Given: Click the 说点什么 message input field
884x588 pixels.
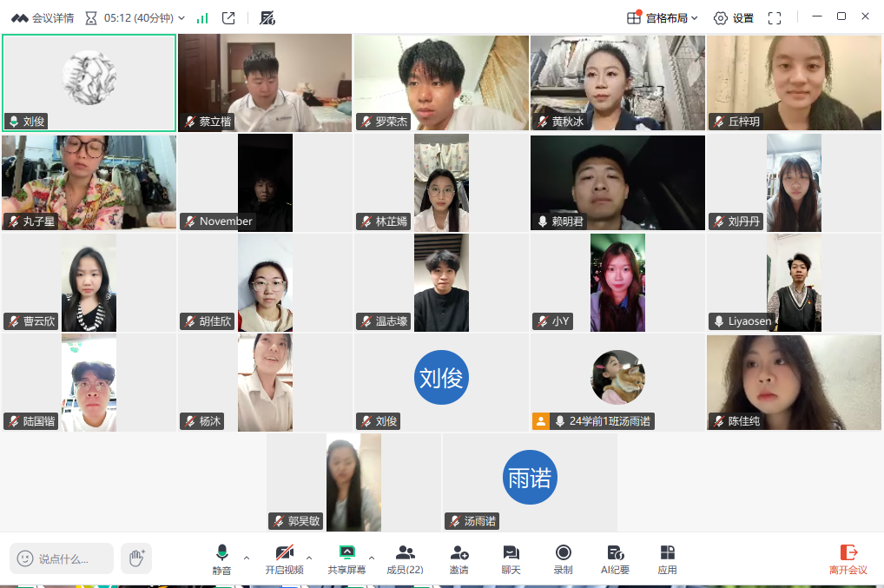Looking at the screenshot, I should (63, 558).
